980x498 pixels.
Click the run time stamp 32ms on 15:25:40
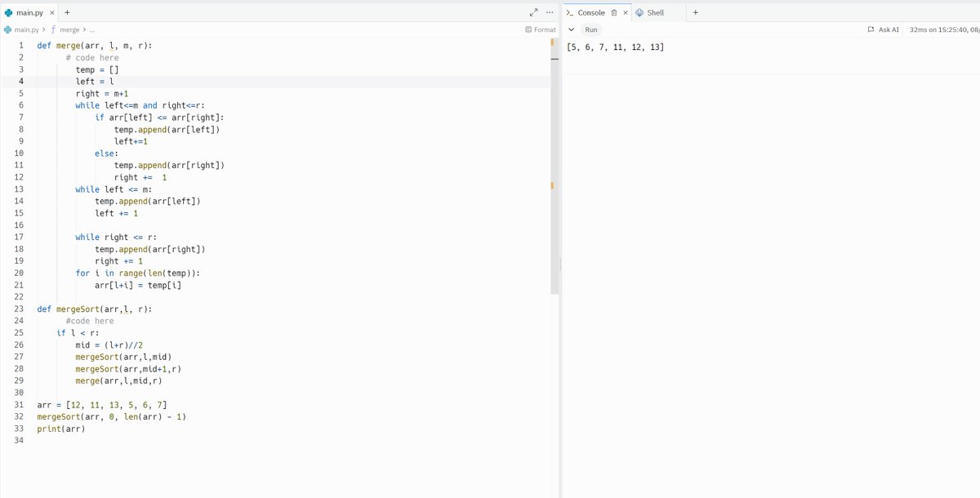click(x=944, y=29)
